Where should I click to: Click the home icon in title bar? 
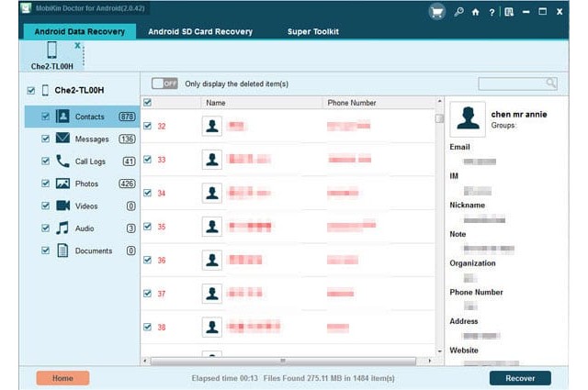click(x=475, y=12)
